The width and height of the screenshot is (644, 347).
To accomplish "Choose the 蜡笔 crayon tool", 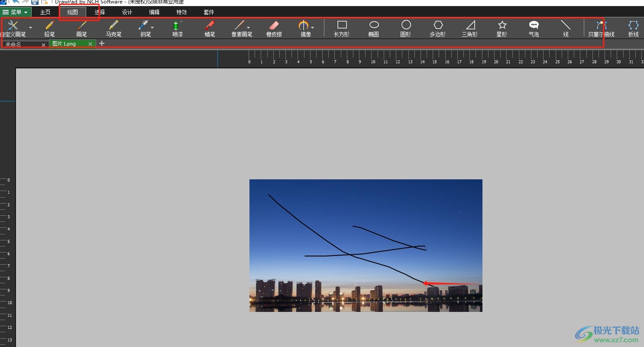I will pyautogui.click(x=210, y=28).
